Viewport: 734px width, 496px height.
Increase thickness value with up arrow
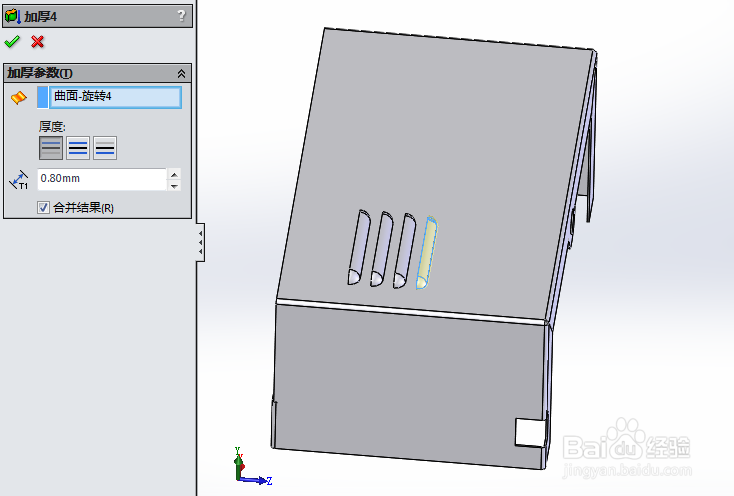tap(174, 175)
